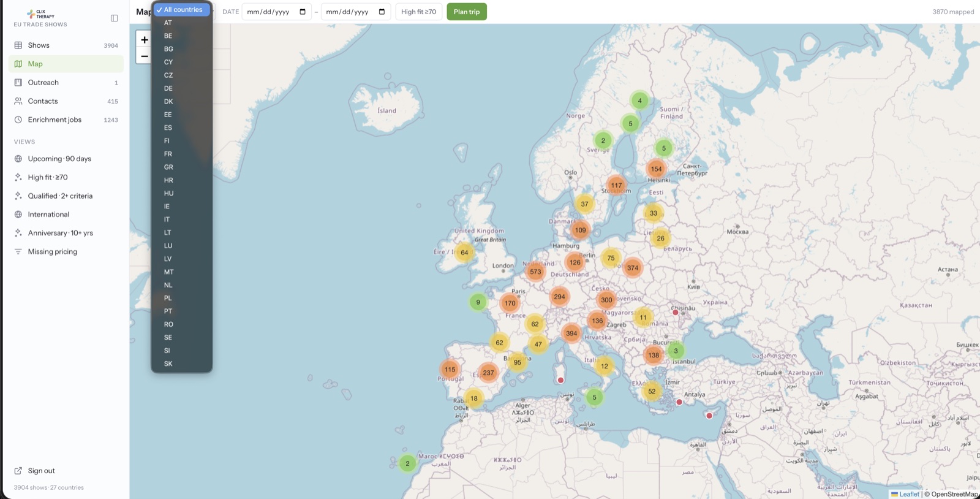Choose AT from country list
980x499 pixels.
[x=182, y=23]
